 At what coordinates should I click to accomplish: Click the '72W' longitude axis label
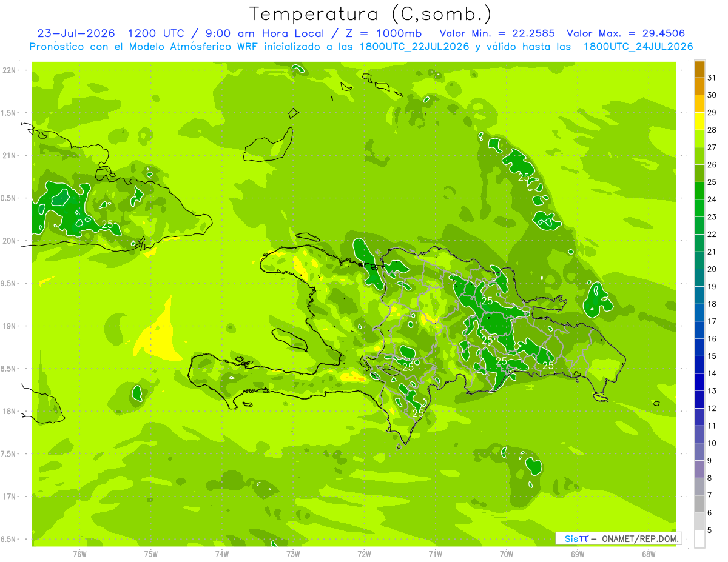pos(364,554)
